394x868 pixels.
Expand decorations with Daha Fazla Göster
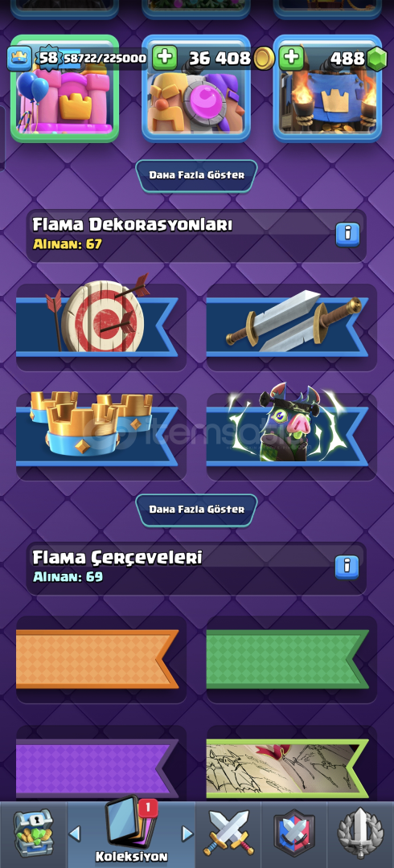click(x=196, y=510)
